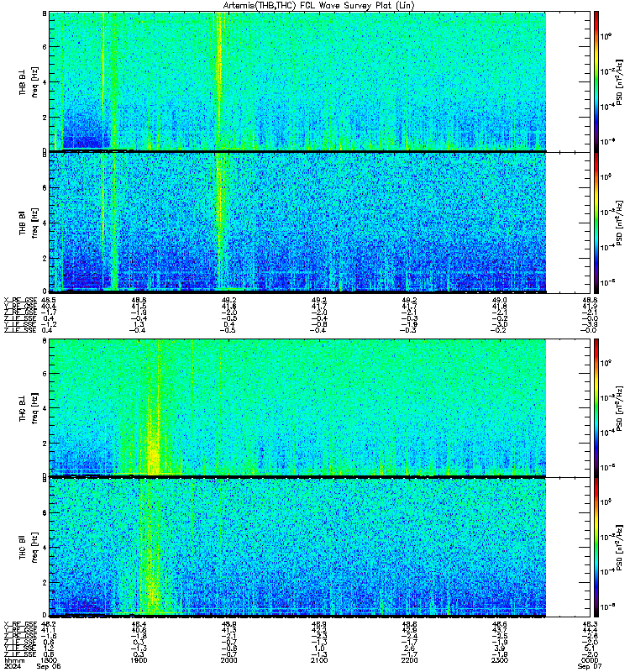Click the X_RE_GSE value 48.5 under THB panels
Viewport: 630px width, 672px height.
pyautogui.click(x=49, y=301)
